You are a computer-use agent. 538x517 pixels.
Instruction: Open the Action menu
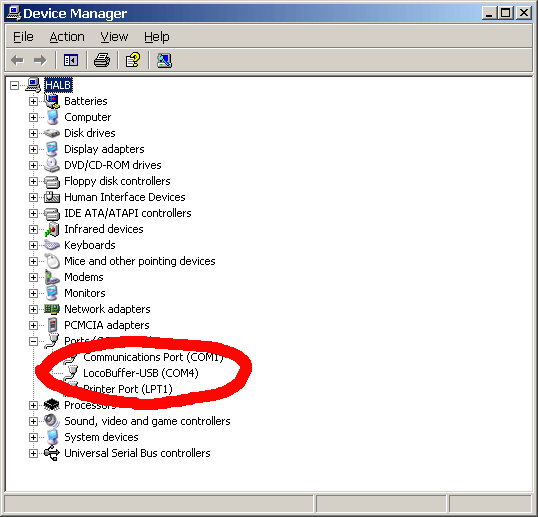click(67, 37)
